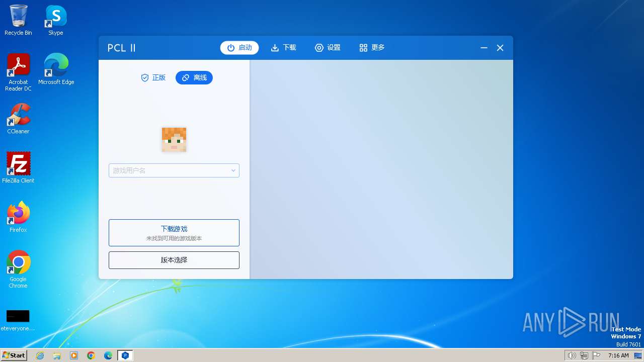
Task: Open the 更多 more tab
Action: [x=372, y=48]
